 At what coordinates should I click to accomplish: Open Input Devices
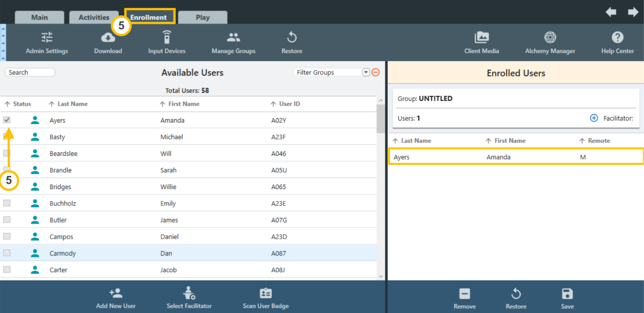(x=167, y=43)
